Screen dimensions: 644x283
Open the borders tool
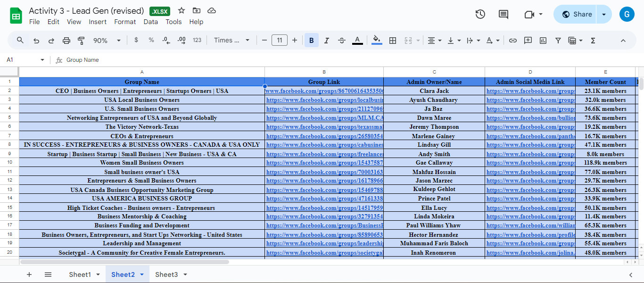[x=392, y=41]
